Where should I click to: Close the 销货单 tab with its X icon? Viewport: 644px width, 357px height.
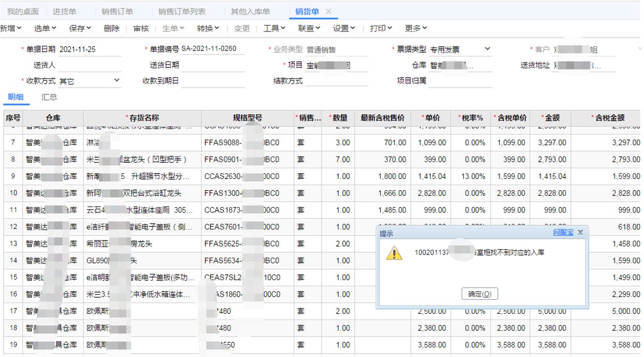[x=328, y=12]
